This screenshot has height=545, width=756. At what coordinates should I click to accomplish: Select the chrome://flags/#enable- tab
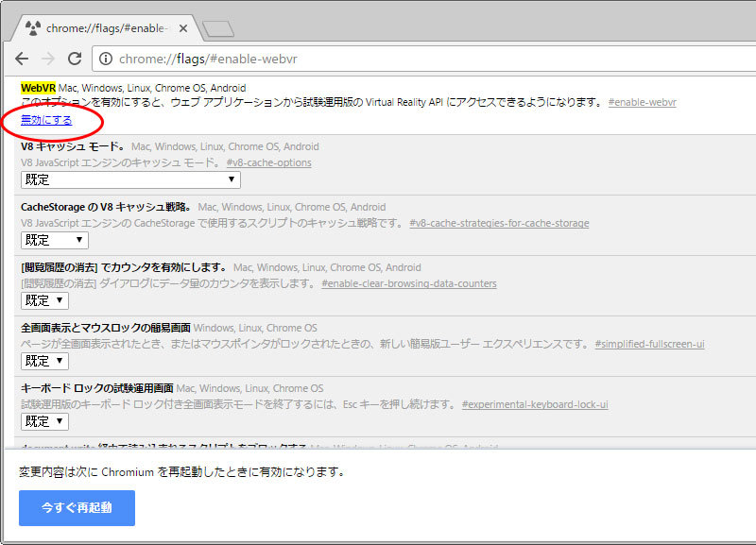coord(106,28)
